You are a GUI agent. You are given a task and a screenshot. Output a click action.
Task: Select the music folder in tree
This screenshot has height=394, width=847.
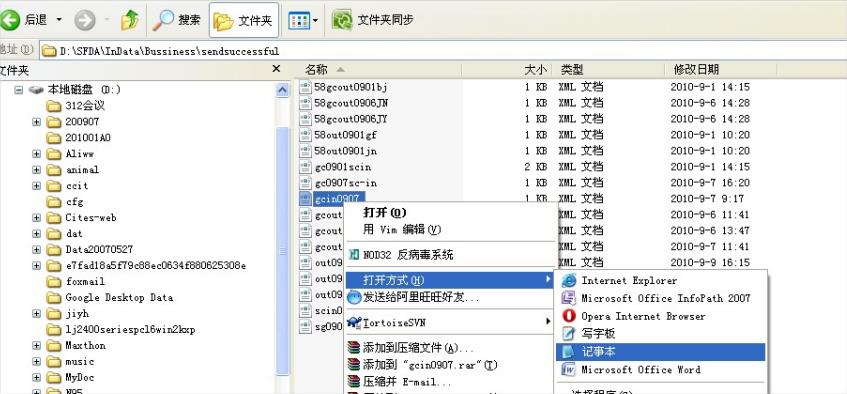[x=70, y=361]
